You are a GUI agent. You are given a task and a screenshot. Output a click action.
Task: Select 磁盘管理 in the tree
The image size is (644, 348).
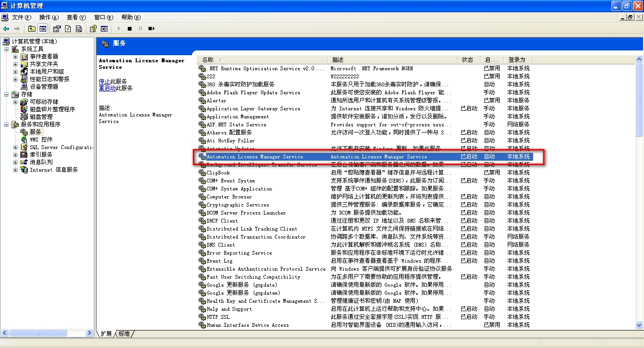[41, 117]
